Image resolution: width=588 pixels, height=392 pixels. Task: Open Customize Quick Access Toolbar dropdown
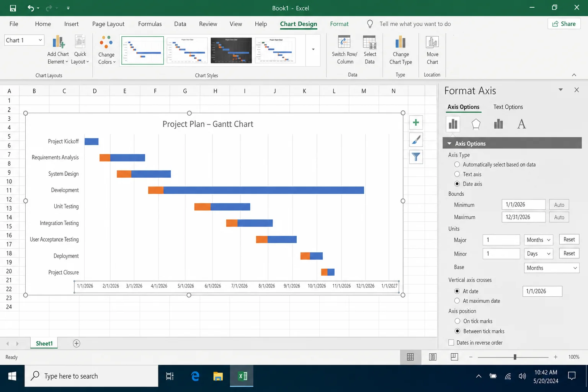point(68,8)
